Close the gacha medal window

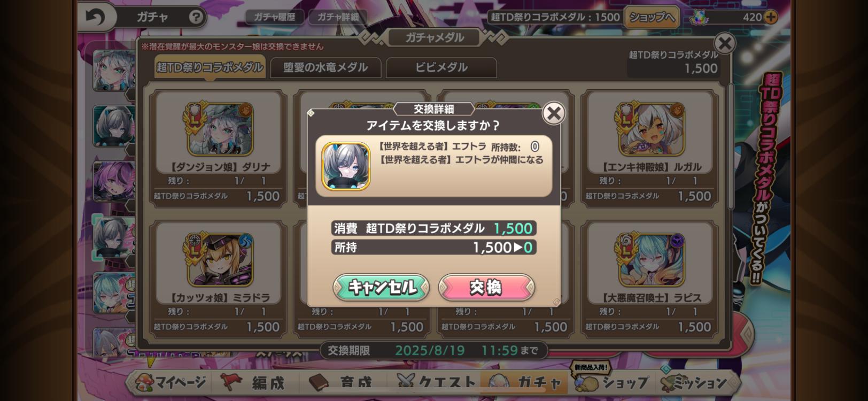pyautogui.click(x=725, y=43)
